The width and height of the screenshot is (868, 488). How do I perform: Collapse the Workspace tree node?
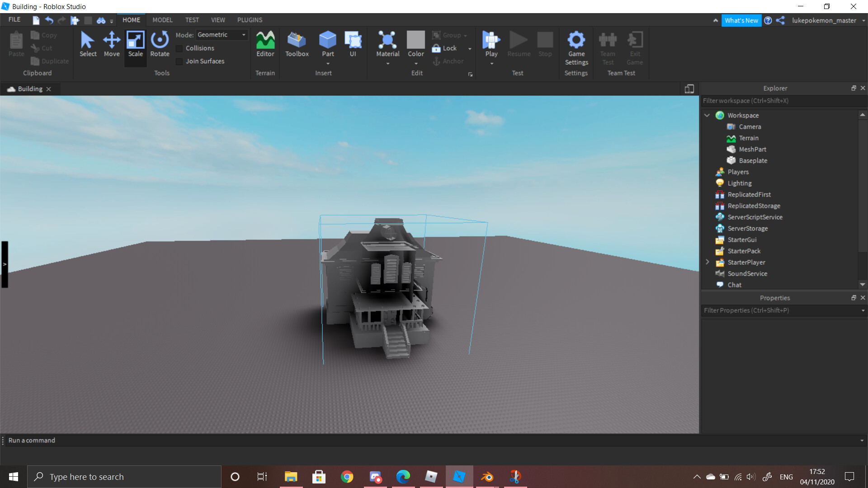[x=707, y=116]
